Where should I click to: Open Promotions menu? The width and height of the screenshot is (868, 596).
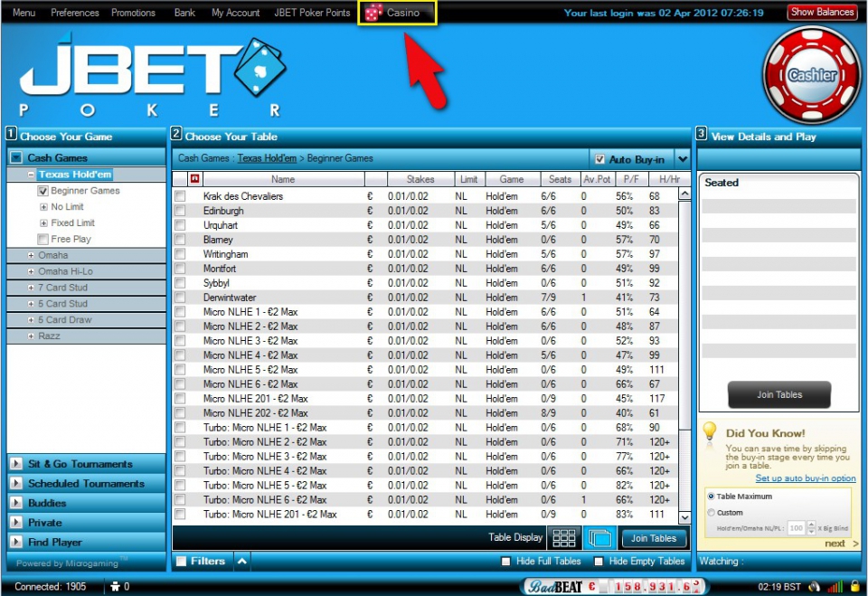[134, 12]
